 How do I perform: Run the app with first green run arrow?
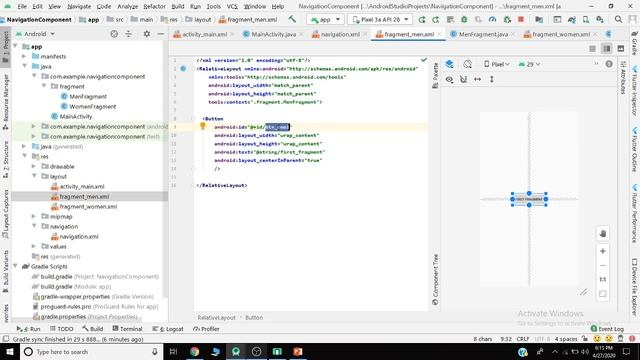[x=422, y=19]
